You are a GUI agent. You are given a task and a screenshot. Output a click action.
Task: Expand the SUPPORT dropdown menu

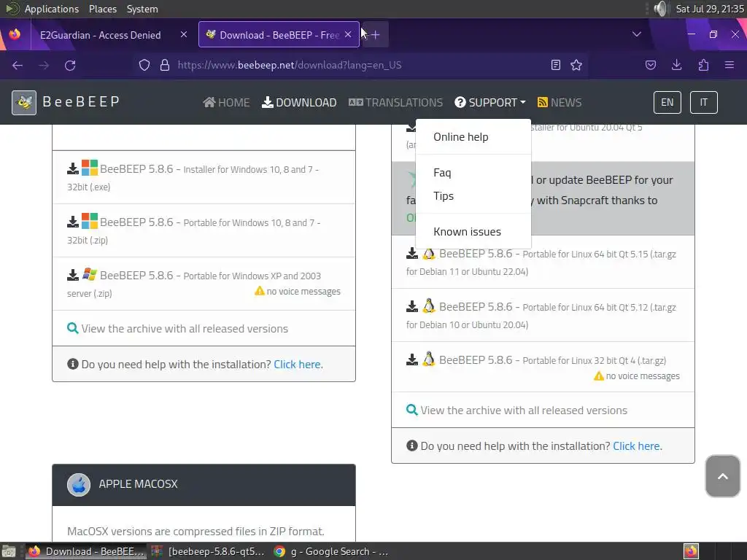pyautogui.click(x=490, y=102)
